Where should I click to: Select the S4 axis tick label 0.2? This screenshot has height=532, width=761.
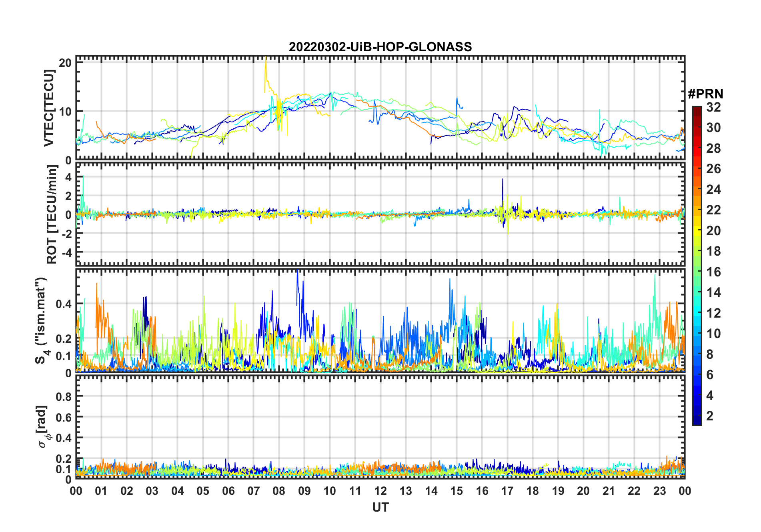(64, 338)
